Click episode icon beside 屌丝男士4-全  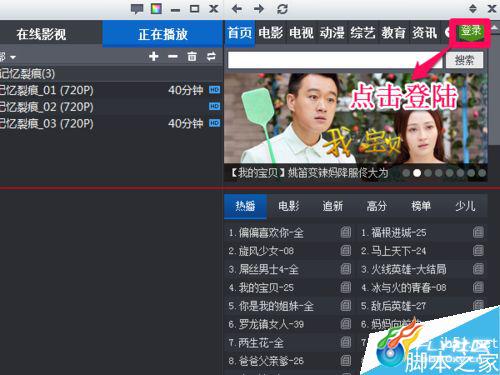[x=346, y=269]
